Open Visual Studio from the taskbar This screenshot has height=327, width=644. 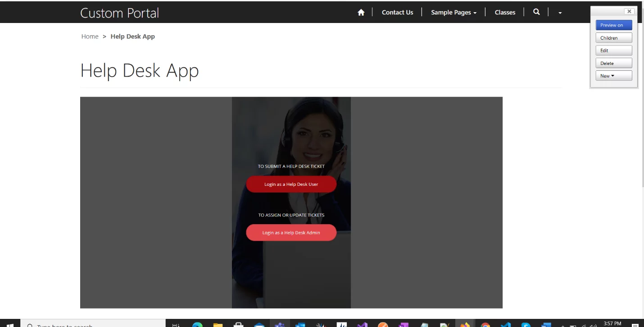[x=362, y=325]
